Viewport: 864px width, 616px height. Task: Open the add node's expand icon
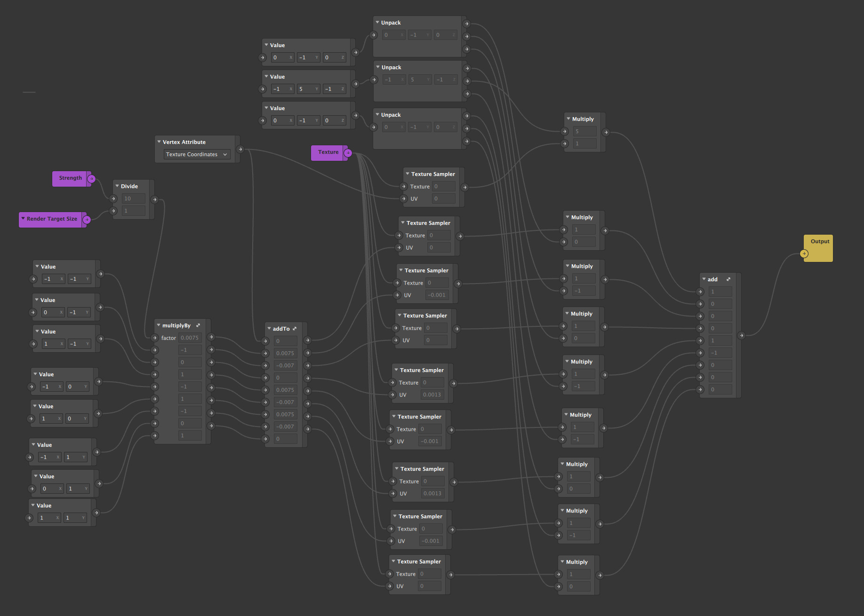[x=728, y=279]
